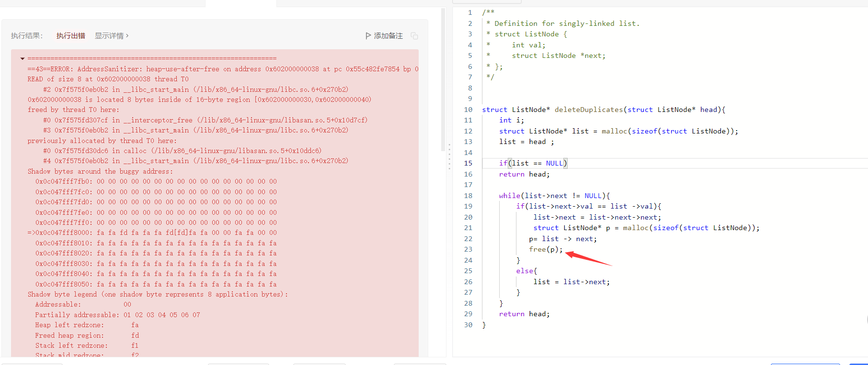Click the 'int val;' comment line
868x365 pixels.
[x=528, y=45]
